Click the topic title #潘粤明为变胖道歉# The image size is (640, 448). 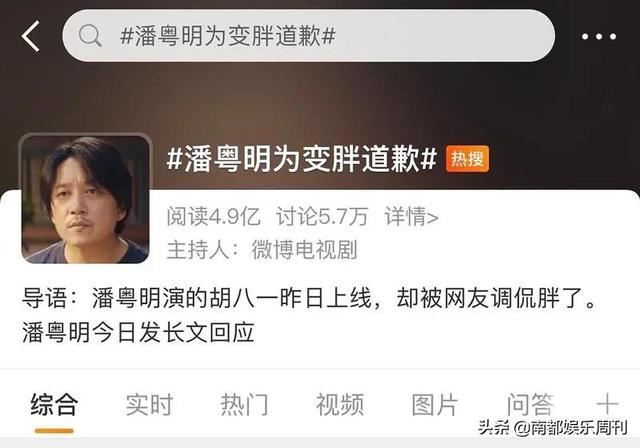click(302, 158)
